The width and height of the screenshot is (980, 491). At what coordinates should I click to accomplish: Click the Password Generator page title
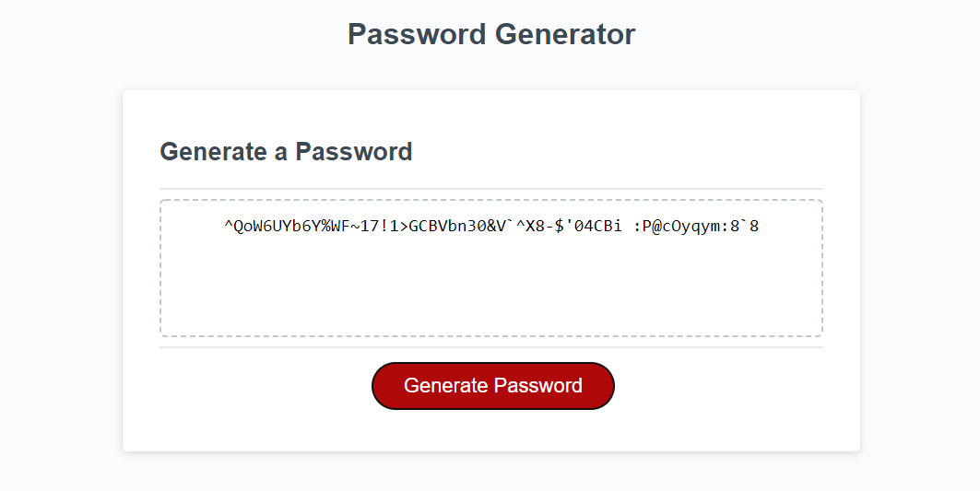[491, 34]
